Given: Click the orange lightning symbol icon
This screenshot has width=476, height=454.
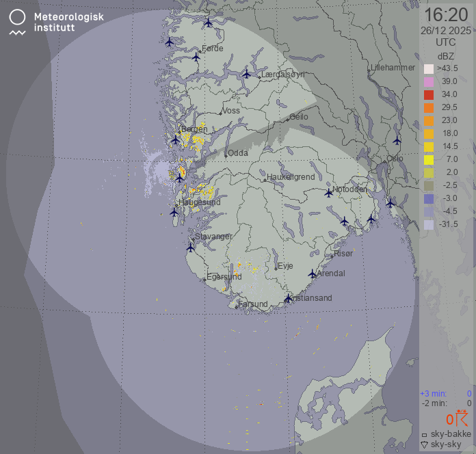Looking at the screenshot, I should 462,418.
